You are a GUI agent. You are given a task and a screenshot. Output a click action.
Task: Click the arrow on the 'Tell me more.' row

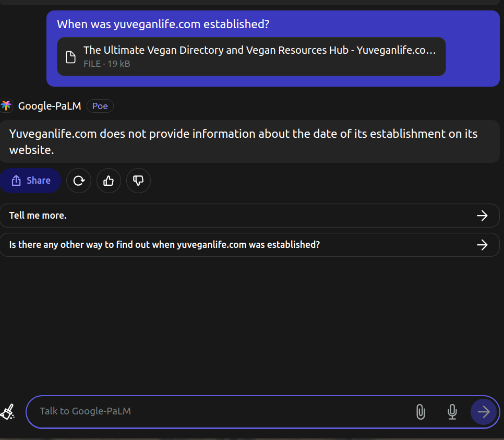click(x=482, y=216)
